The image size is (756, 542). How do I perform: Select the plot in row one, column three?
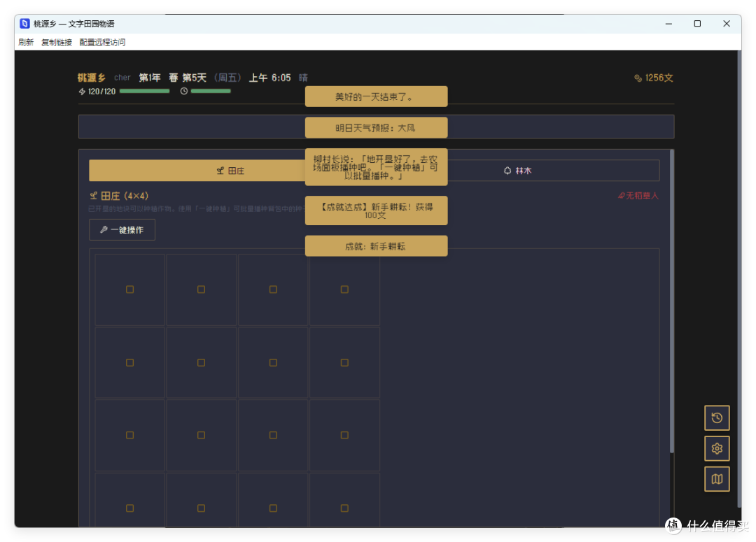click(x=273, y=290)
